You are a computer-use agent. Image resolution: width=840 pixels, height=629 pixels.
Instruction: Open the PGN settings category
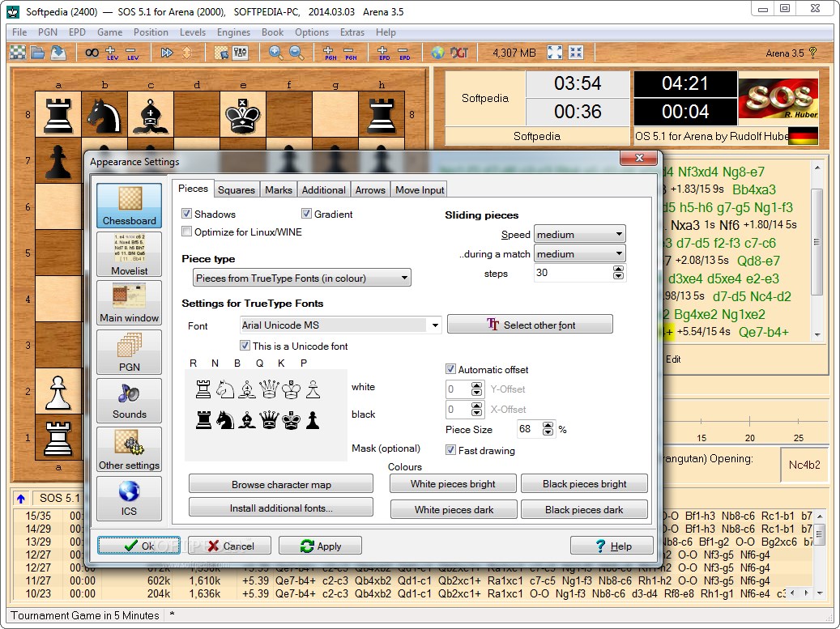[x=129, y=351]
